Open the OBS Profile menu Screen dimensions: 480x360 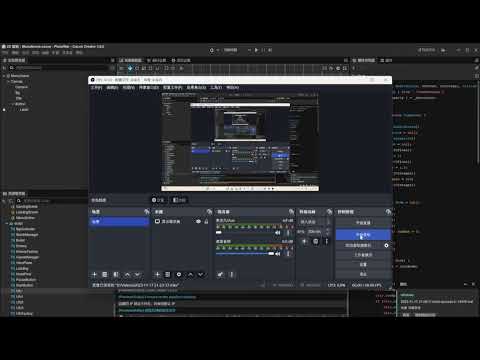[x=173, y=87]
